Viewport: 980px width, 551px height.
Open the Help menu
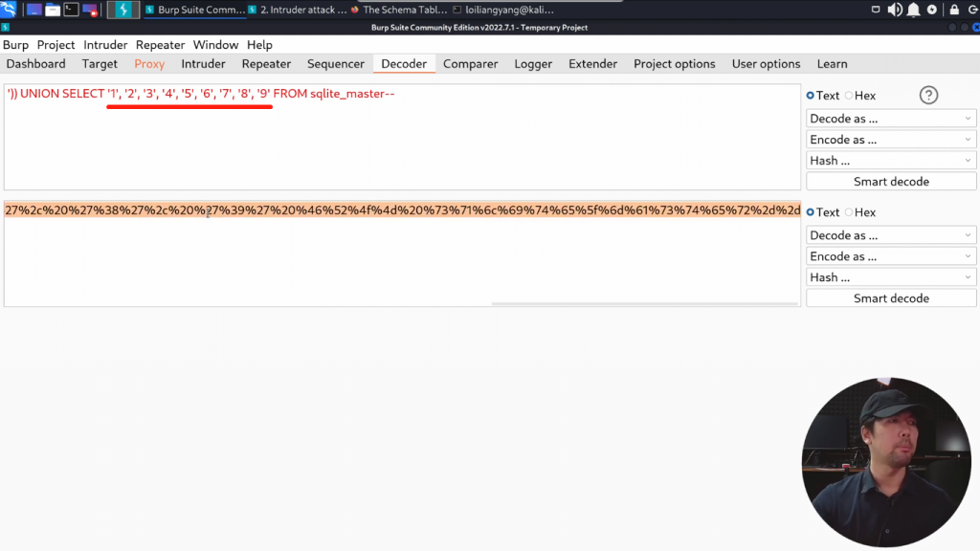(259, 45)
